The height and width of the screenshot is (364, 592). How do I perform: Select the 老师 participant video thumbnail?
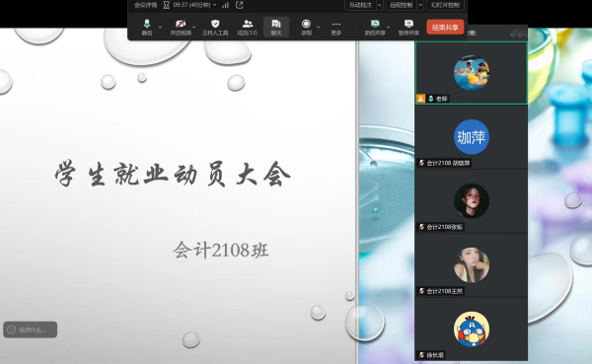pos(472,73)
